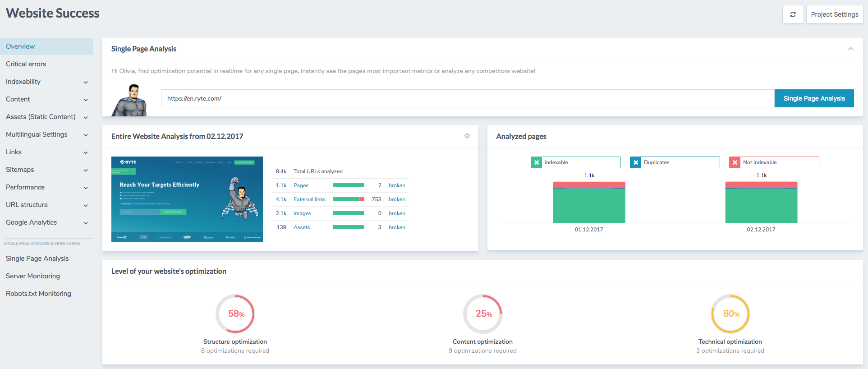Click the 25% Content optimization gauge
The width and height of the screenshot is (868, 369).
(483, 314)
